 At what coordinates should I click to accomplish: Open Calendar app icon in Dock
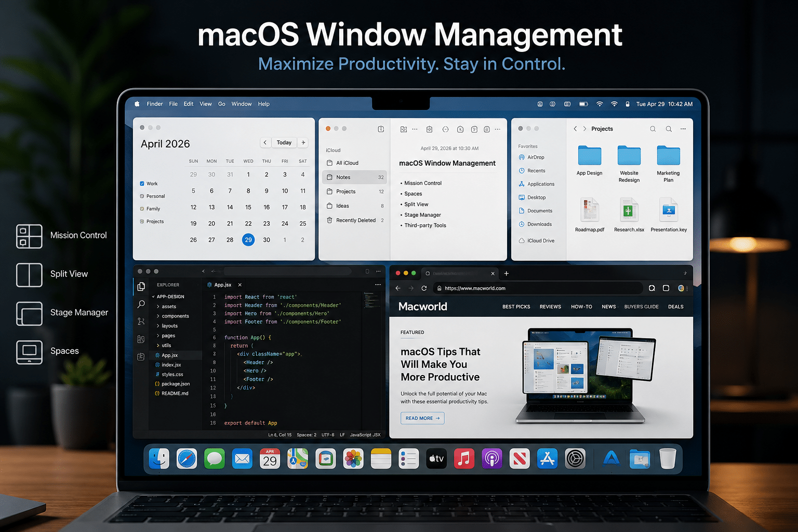270,459
